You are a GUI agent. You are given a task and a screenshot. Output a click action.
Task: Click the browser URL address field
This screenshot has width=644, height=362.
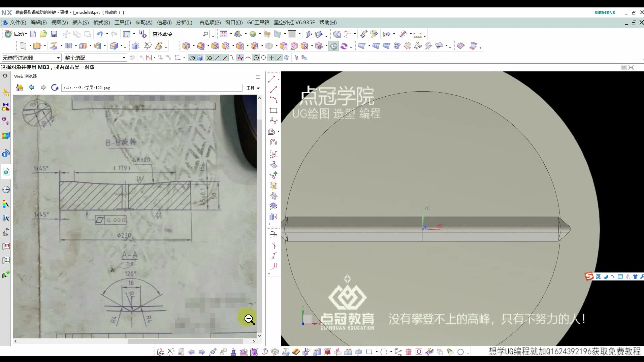coord(152,88)
